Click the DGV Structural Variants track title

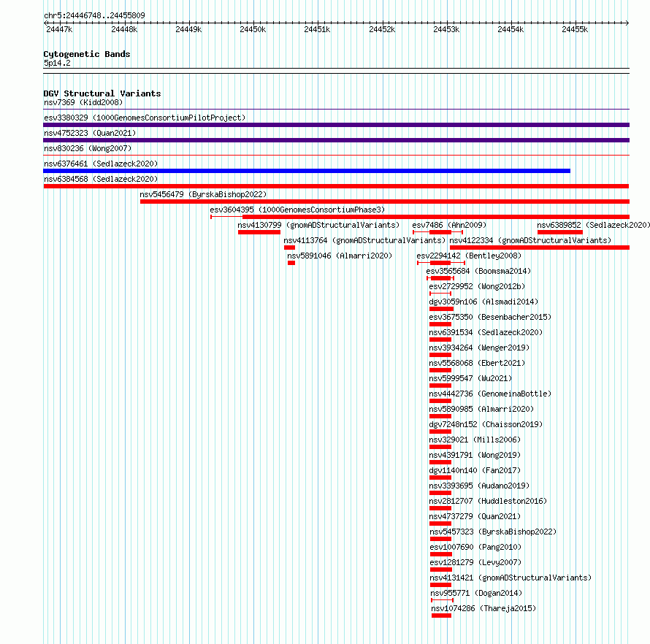(x=102, y=93)
